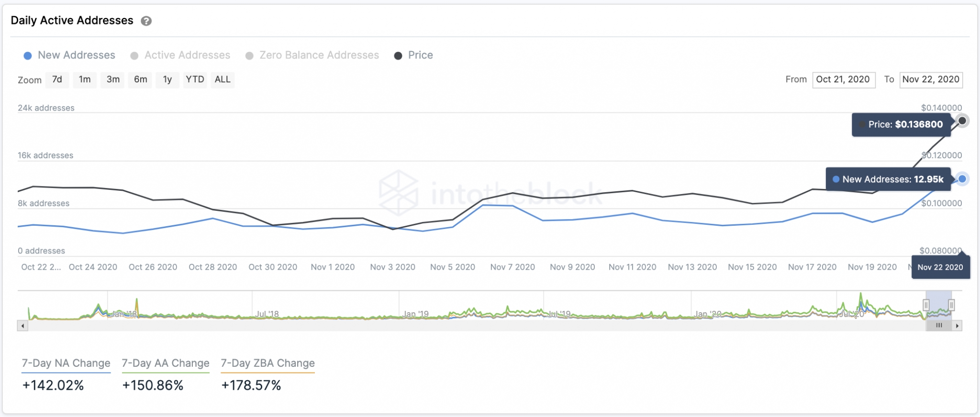
Task: Click the New Addresses: 12.95k tooltip
Action: 888,180
